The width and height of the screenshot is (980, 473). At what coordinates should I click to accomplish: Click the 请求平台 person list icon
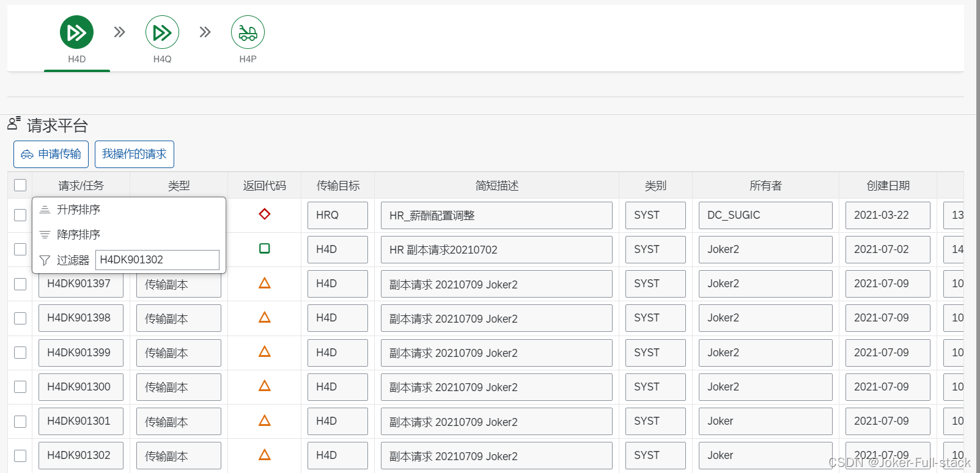coord(14,123)
